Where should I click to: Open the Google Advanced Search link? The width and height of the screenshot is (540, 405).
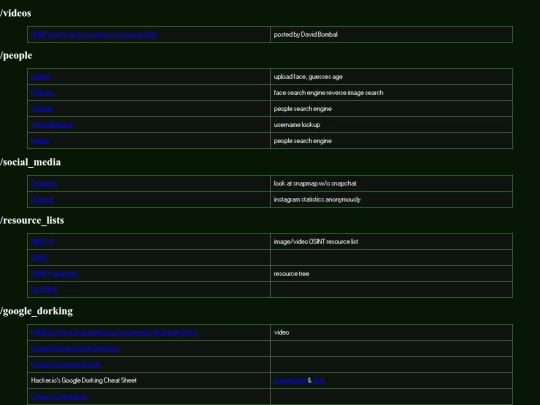point(65,364)
